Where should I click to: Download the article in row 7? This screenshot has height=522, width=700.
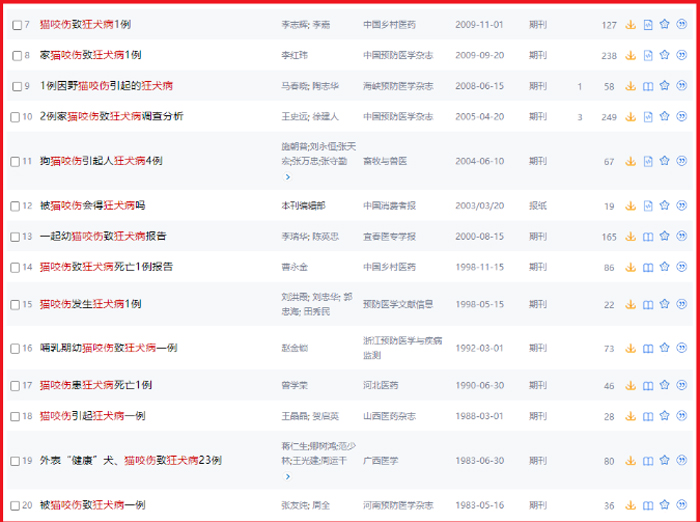pyautogui.click(x=631, y=25)
